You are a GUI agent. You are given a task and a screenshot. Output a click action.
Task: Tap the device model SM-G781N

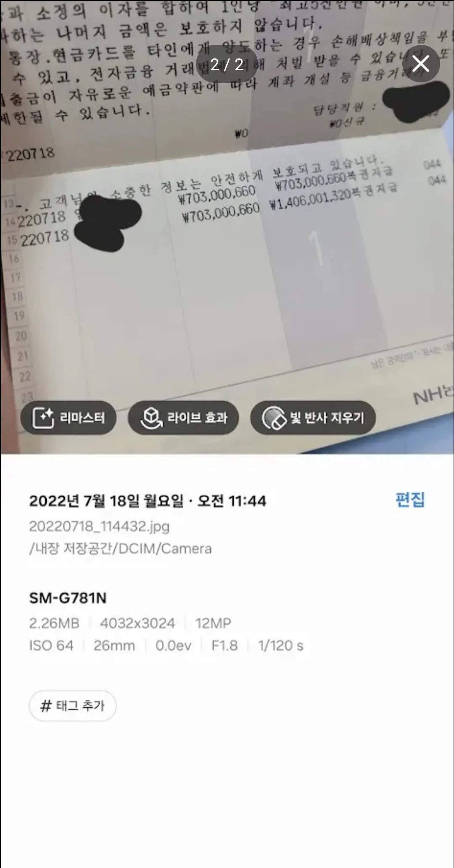click(x=68, y=598)
